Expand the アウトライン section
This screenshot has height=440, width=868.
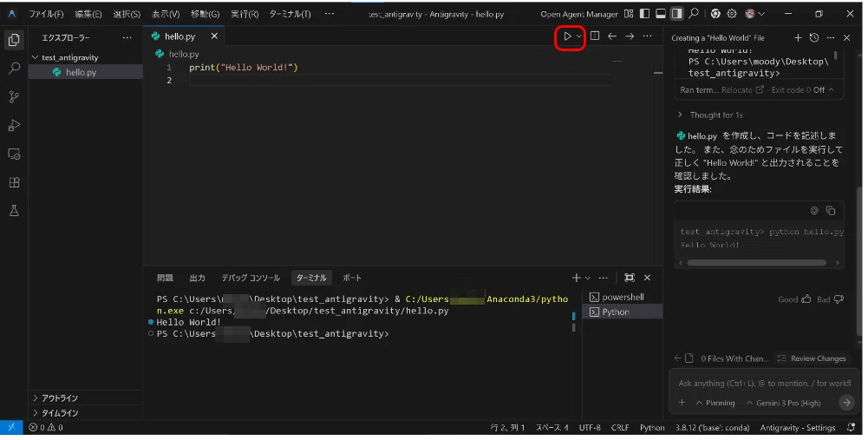(x=59, y=398)
